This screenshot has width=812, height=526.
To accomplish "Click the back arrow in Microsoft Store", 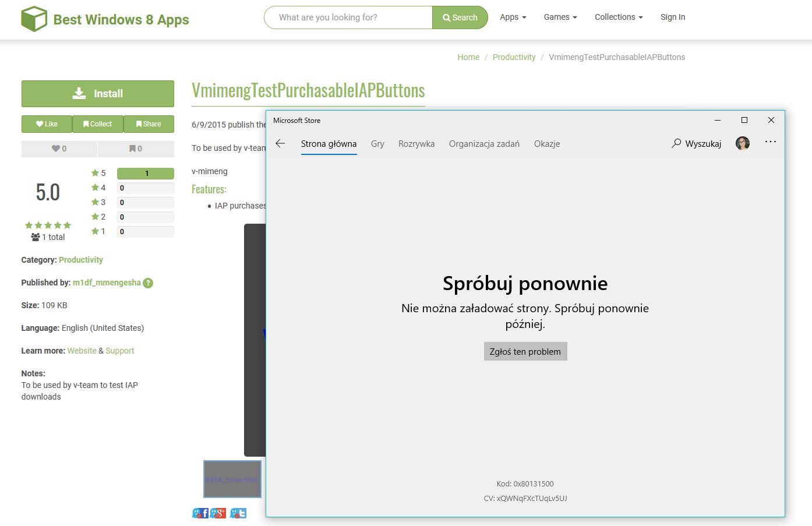I will pyautogui.click(x=280, y=143).
